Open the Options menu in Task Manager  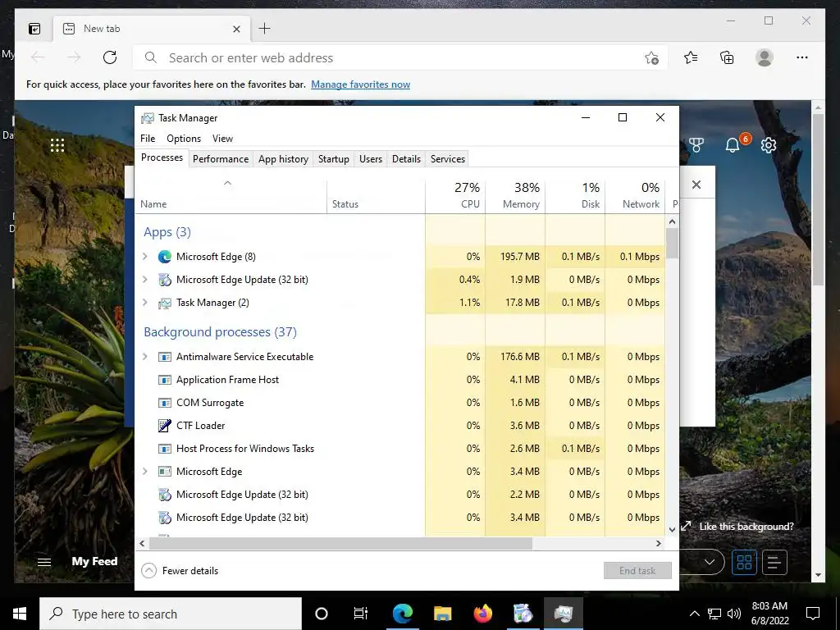tap(184, 138)
